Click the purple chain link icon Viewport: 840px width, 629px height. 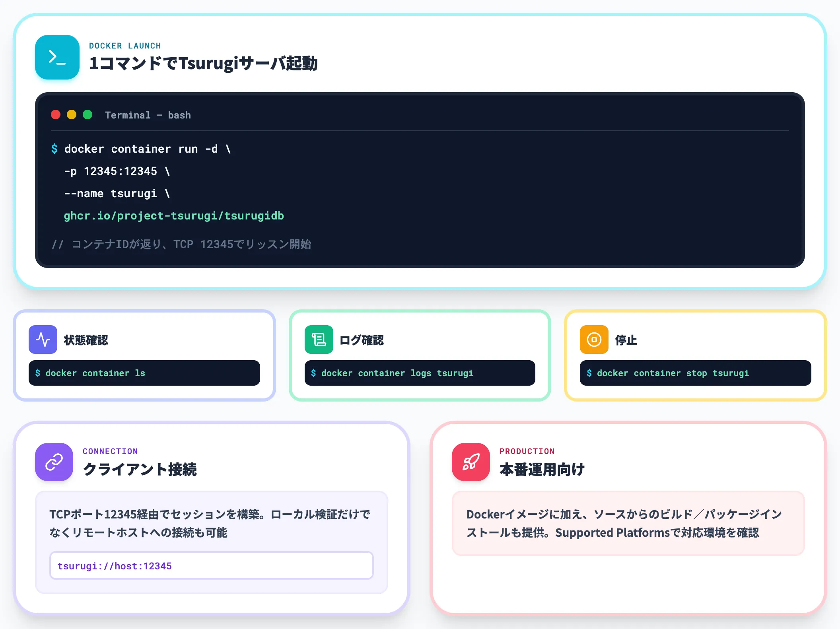(54, 462)
